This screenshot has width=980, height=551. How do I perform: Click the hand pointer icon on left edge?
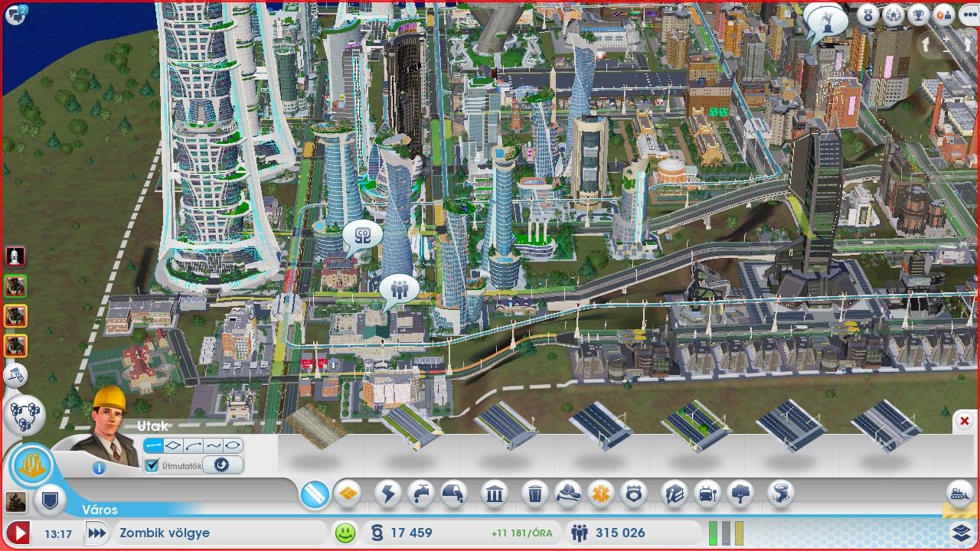point(16,377)
